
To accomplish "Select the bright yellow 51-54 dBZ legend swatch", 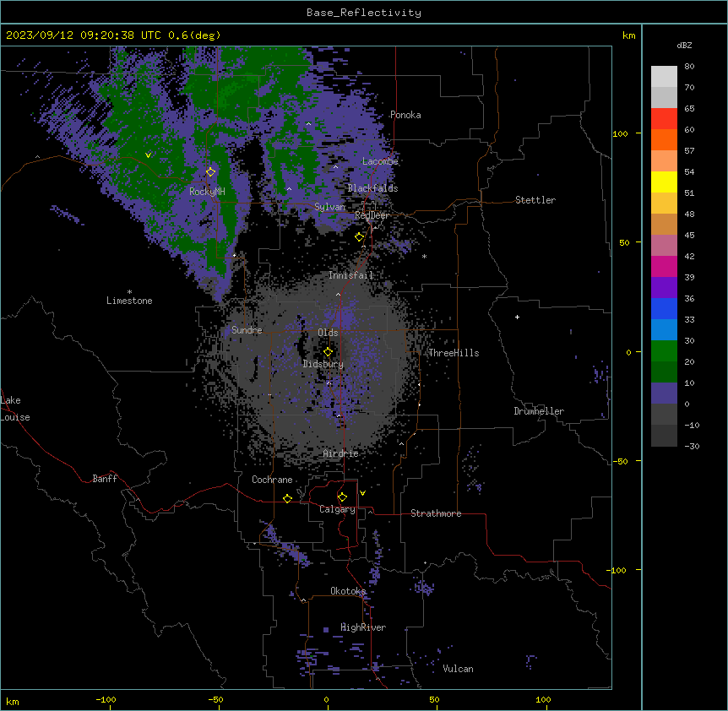I will 664,182.
